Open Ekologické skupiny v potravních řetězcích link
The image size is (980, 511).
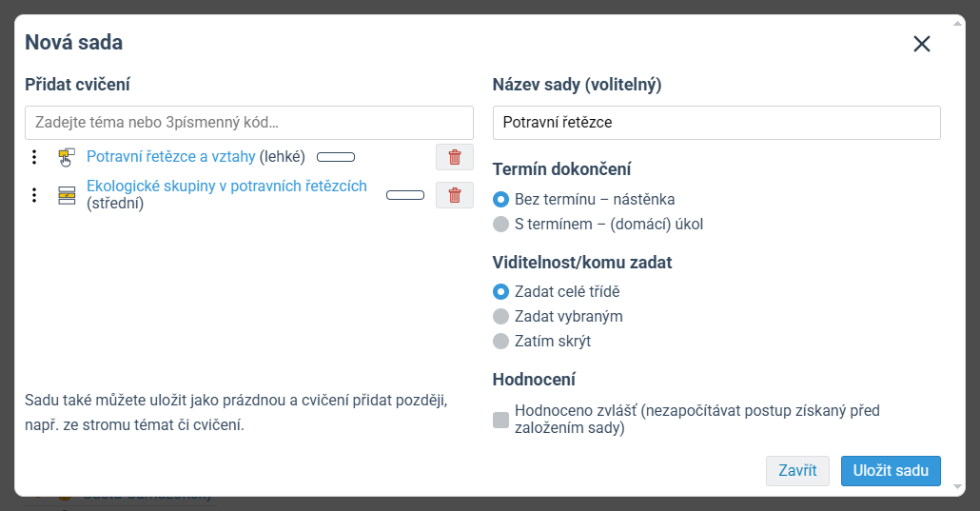click(226, 186)
